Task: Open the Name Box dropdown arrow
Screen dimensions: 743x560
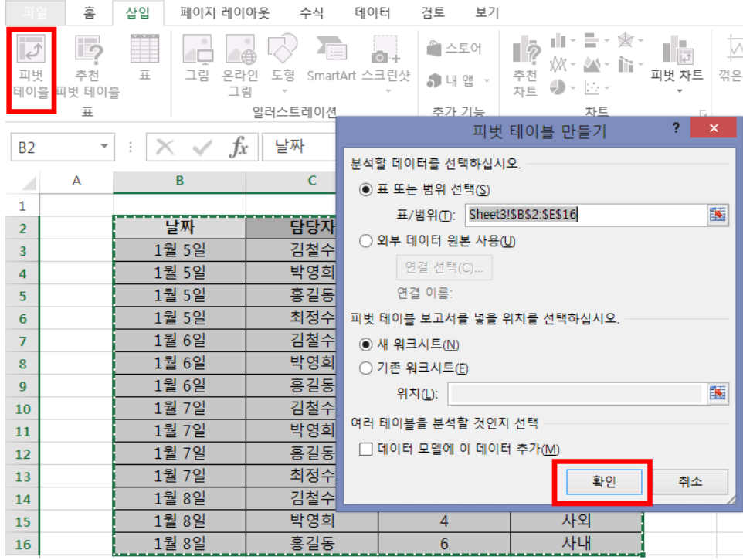Action: tap(104, 147)
